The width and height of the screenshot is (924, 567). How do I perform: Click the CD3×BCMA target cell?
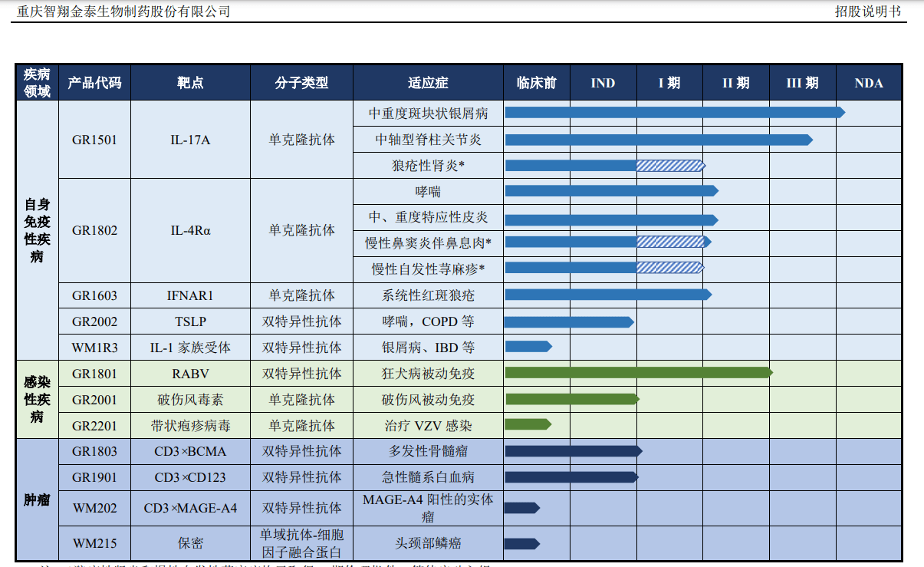(x=190, y=451)
